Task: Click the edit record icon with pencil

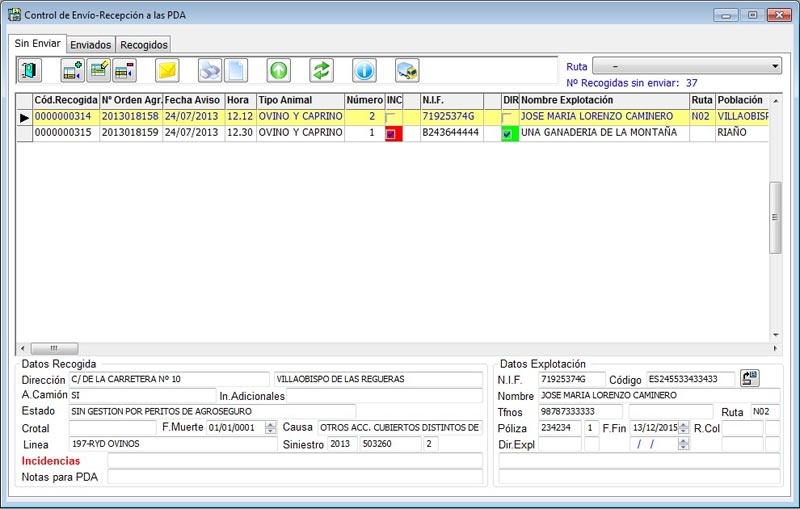Action: point(99,71)
